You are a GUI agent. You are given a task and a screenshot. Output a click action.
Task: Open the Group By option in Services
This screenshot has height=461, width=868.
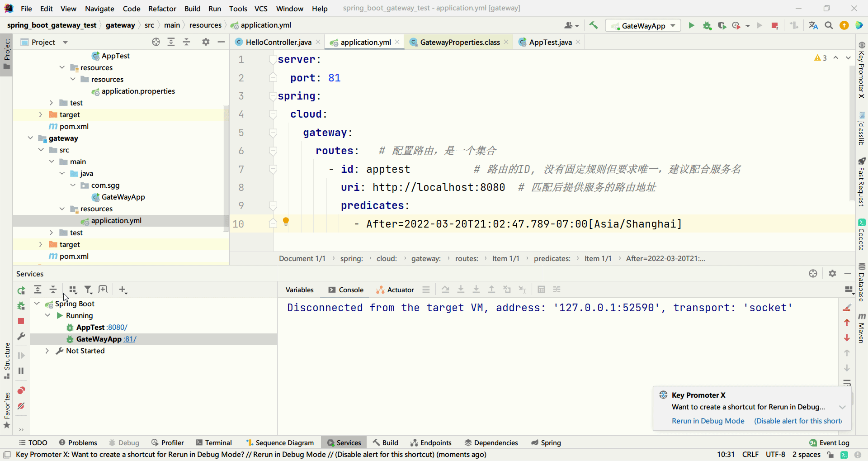tap(73, 290)
